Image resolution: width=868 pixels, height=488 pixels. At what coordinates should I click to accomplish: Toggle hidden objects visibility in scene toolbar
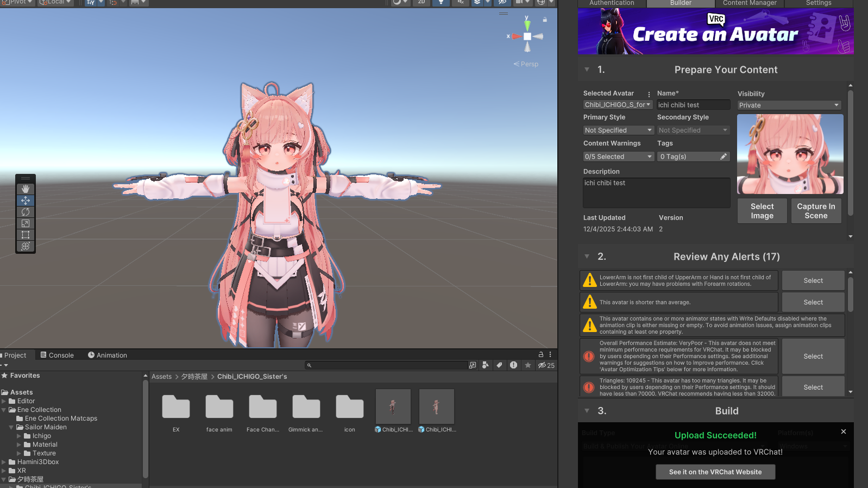coord(502,2)
